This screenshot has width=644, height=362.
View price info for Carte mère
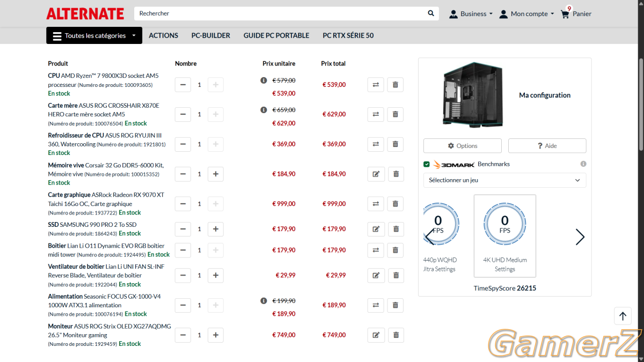point(264,110)
